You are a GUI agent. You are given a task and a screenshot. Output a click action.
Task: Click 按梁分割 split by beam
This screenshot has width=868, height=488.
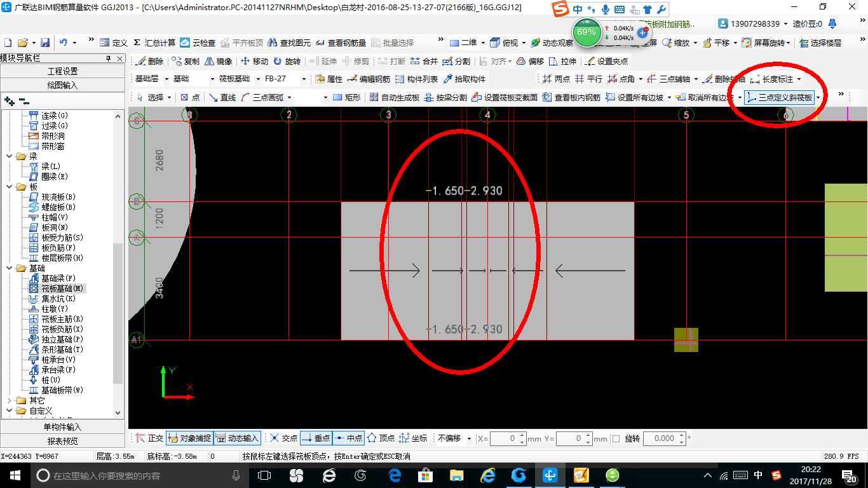445,97
